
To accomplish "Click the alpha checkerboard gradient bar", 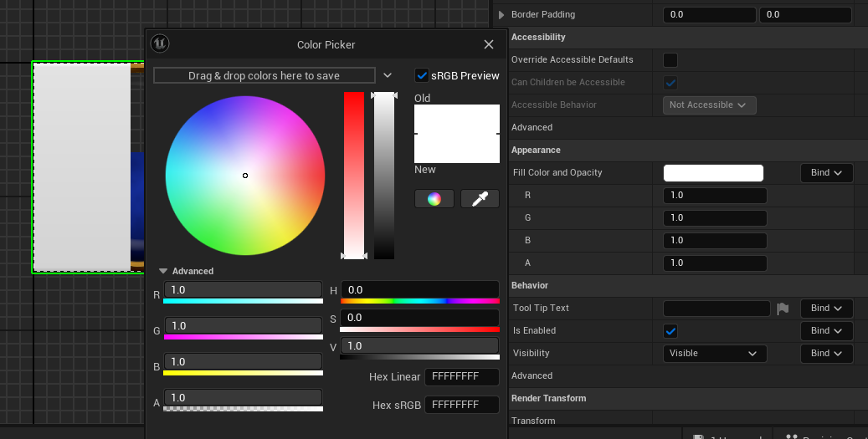I will pyautogui.click(x=243, y=409).
